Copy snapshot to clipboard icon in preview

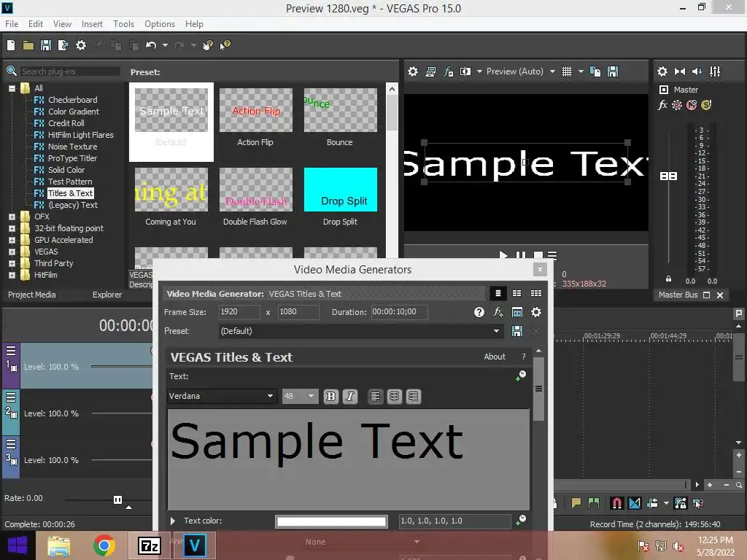(x=595, y=71)
